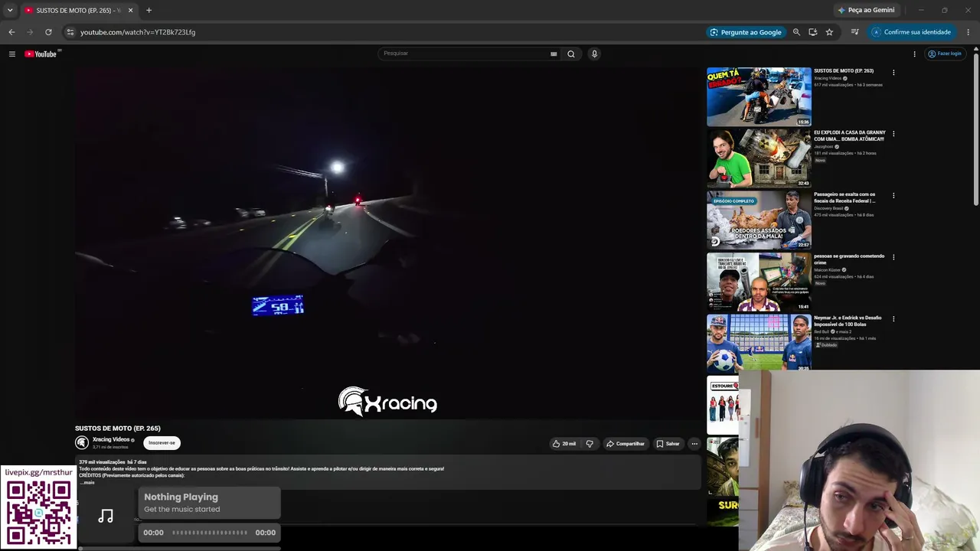Bookmark this page with the star
The width and height of the screenshot is (980, 551).
[x=829, y=32]
